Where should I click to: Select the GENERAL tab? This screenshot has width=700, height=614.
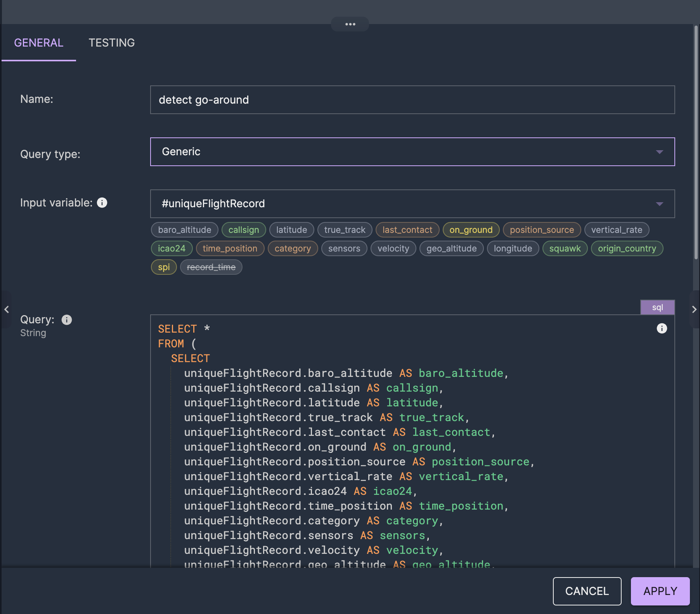click(38, 43)
